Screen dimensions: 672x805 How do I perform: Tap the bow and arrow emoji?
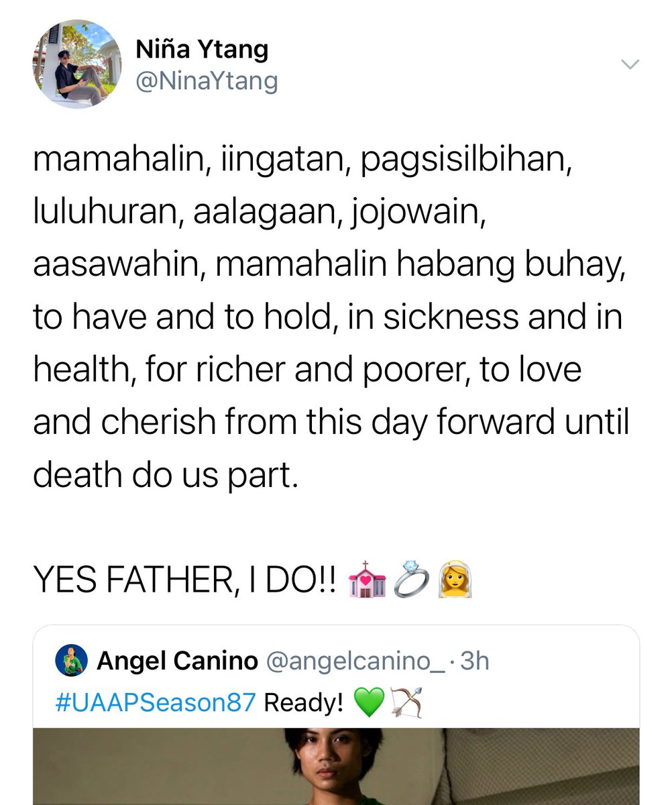(406, 704)
